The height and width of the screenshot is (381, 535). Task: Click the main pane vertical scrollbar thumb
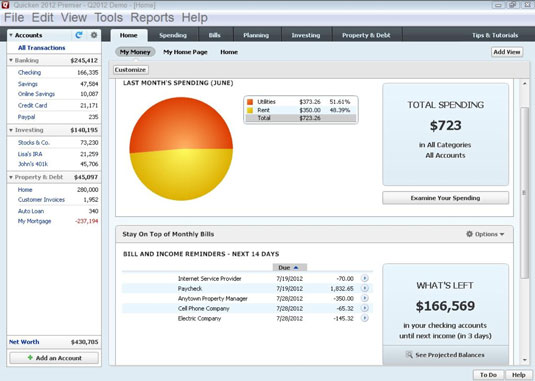coord(524,193)
